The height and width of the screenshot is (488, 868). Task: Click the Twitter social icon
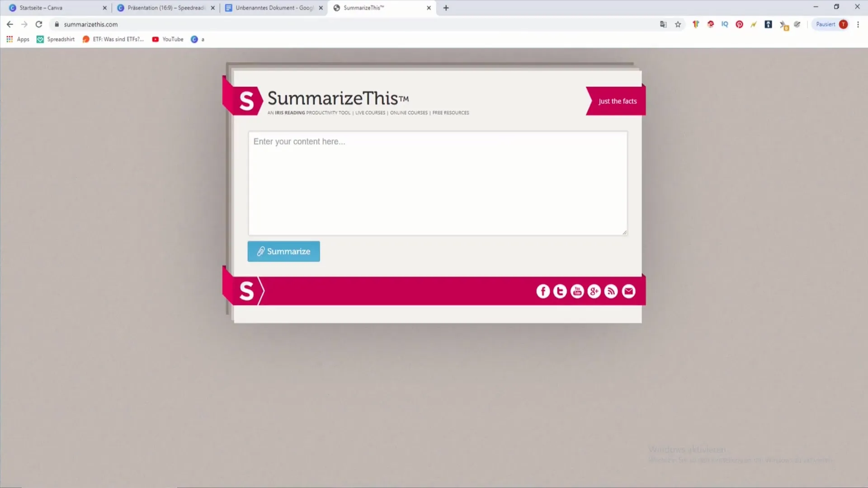pos(560,291)
